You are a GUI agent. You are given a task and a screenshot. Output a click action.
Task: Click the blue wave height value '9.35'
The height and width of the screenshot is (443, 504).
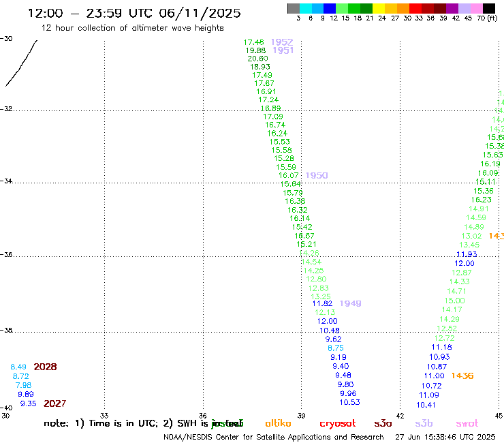pos(29,403)
